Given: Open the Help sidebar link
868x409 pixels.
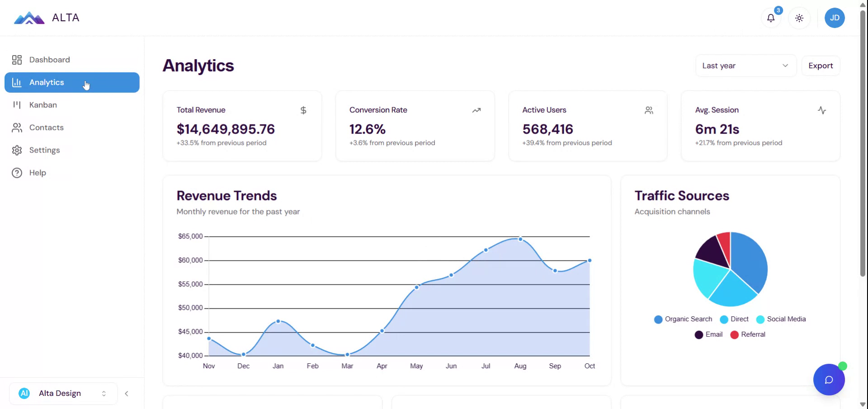Looking at the screenshot, I should click(38, 173).
